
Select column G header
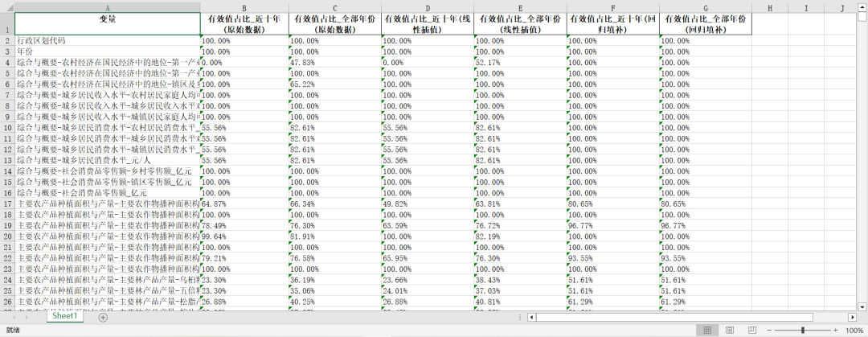coord(706,7)
